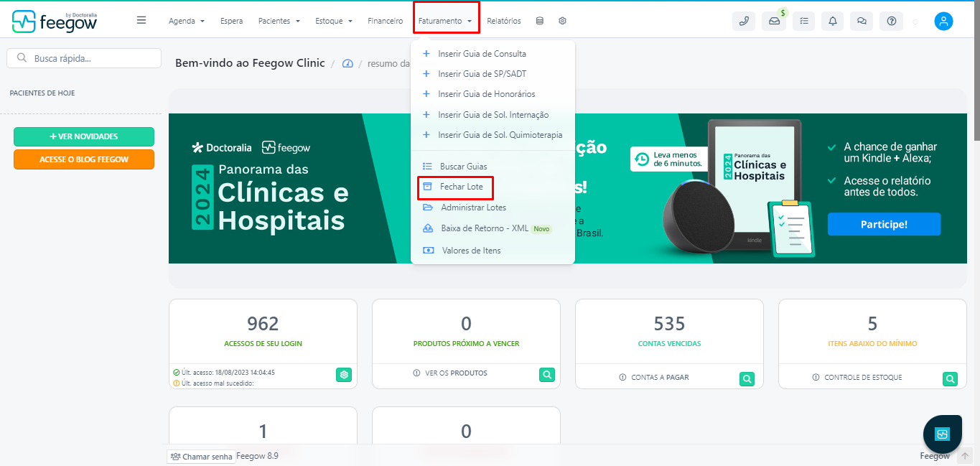Click the Ver os Produtos link
Viewport: 980px width, 466px height.
(x=450, y=373)
